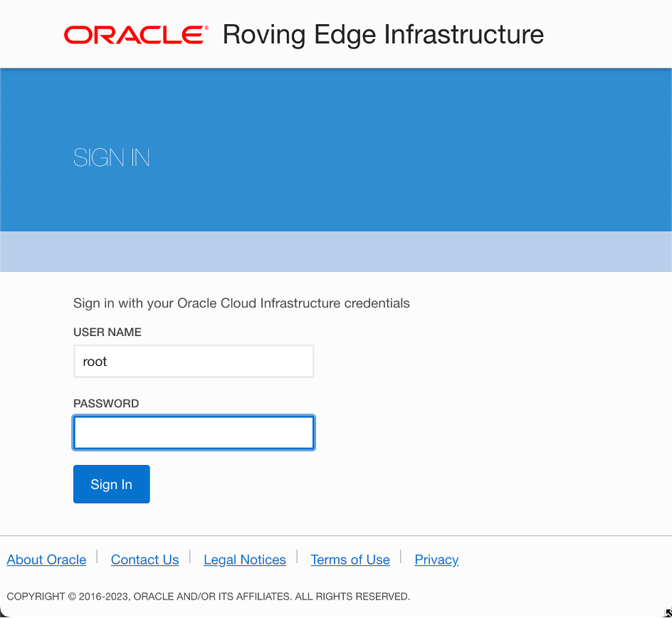
Task: View the Legal Notices
Action: (x=244, y=560)
